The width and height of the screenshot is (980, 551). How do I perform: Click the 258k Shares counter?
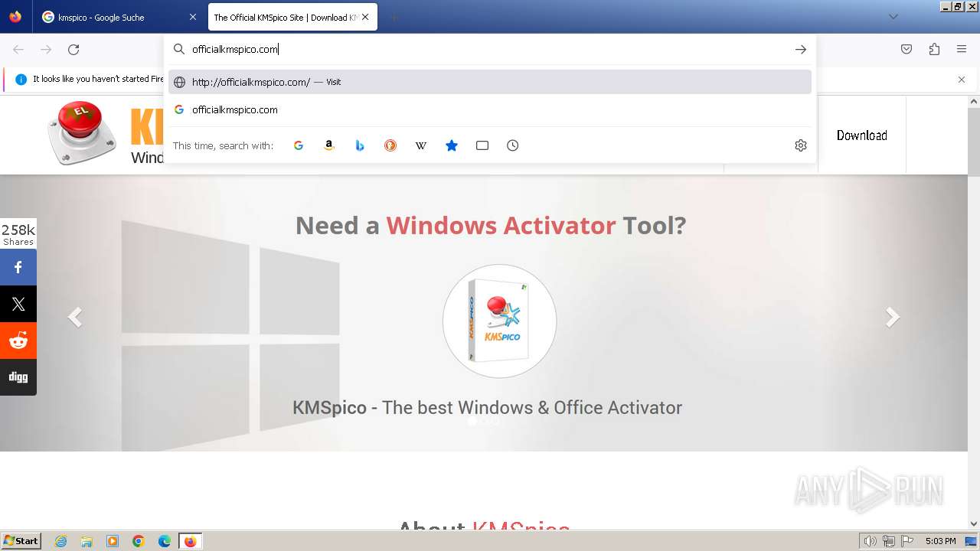tap(18, 234)
